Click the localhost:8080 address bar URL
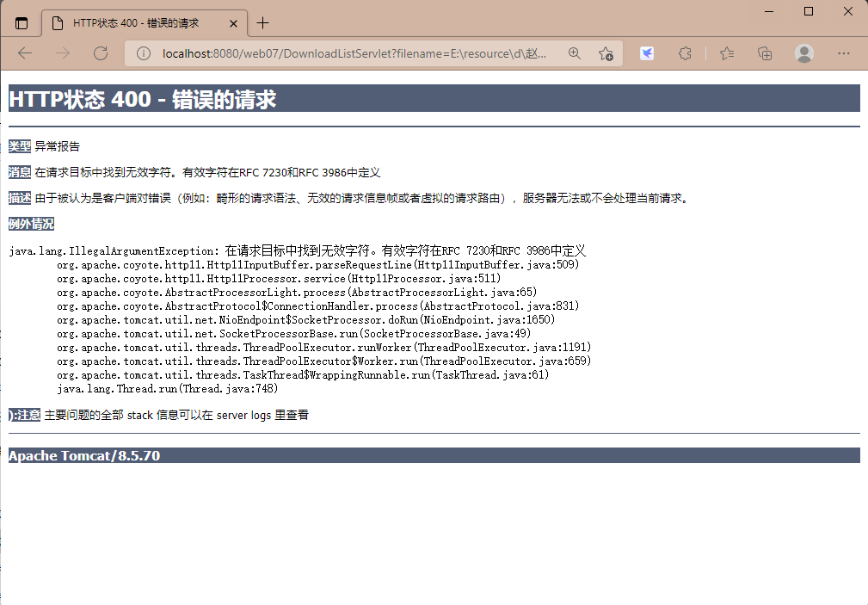Viewport: 868px width, 605px height. pyautogui.click(x=354, y=53)
